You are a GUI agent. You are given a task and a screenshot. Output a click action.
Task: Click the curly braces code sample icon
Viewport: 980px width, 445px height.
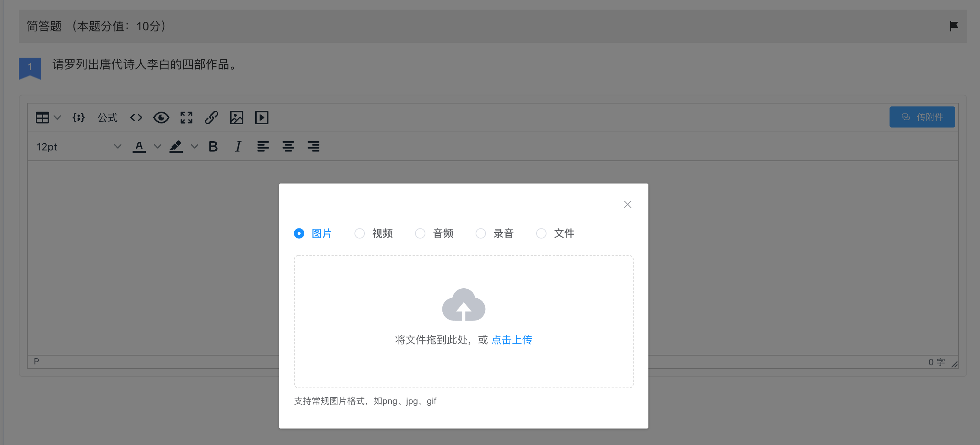[78, 118]
